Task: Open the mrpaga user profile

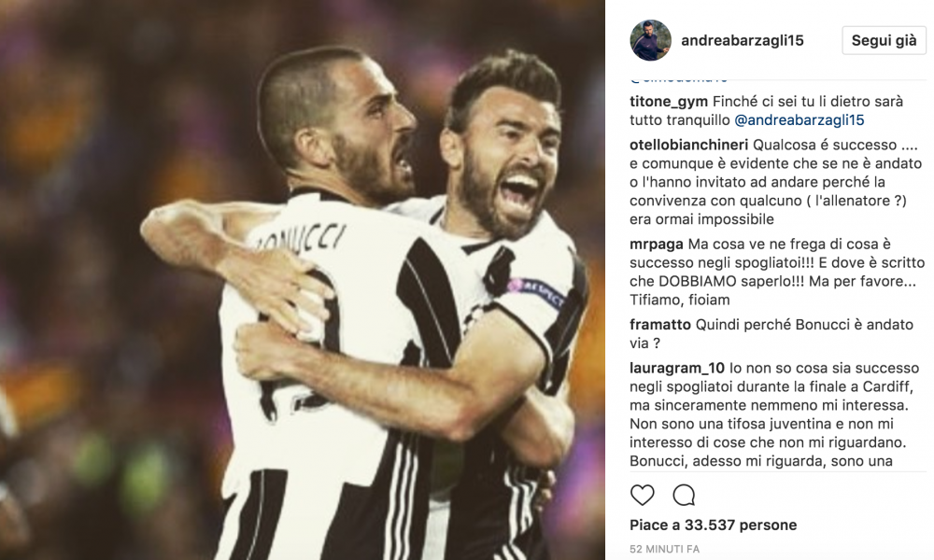Action: [x=657, y=245]
